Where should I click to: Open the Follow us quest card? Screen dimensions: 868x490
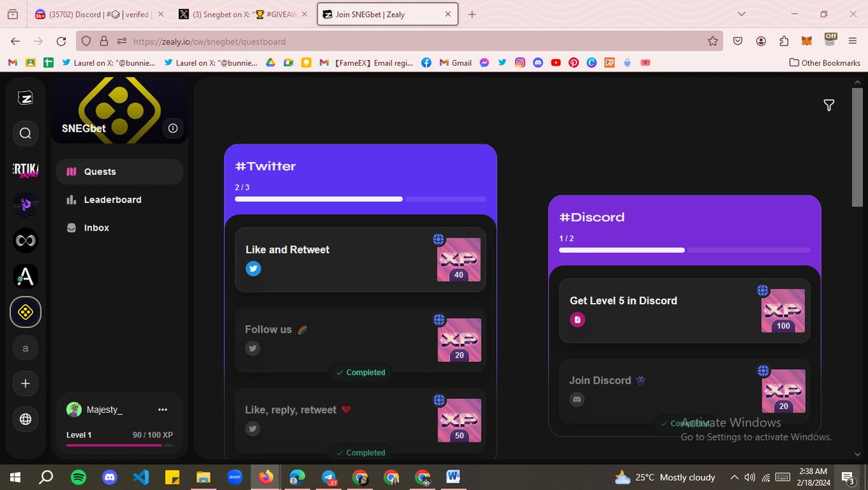(360, 340)
